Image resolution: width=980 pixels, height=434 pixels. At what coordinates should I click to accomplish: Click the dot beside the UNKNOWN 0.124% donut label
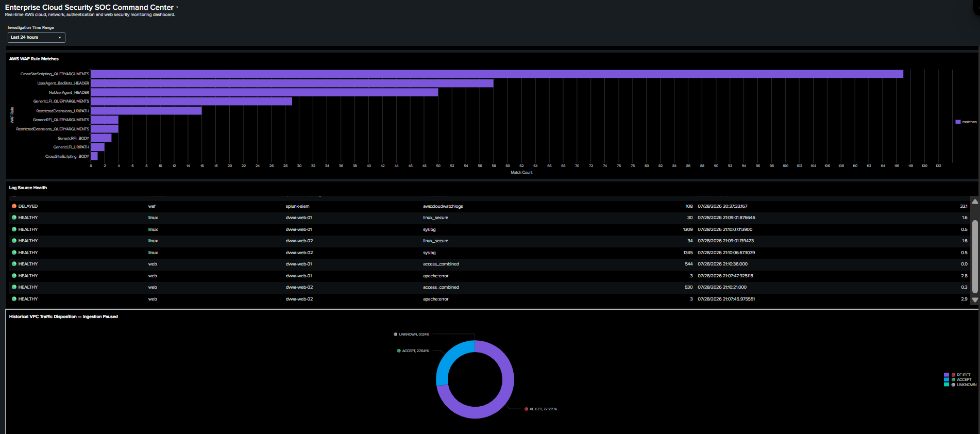[x=396, y=335]
